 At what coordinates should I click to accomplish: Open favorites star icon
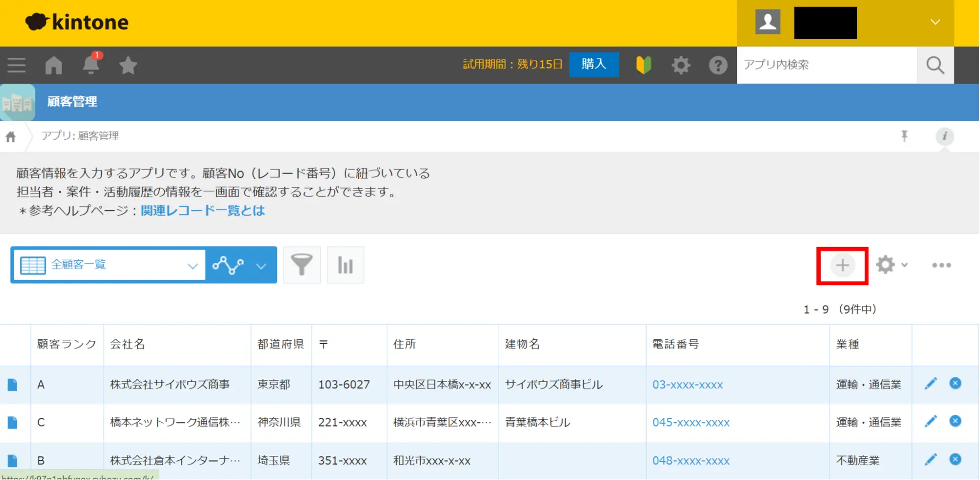(128, 65)
